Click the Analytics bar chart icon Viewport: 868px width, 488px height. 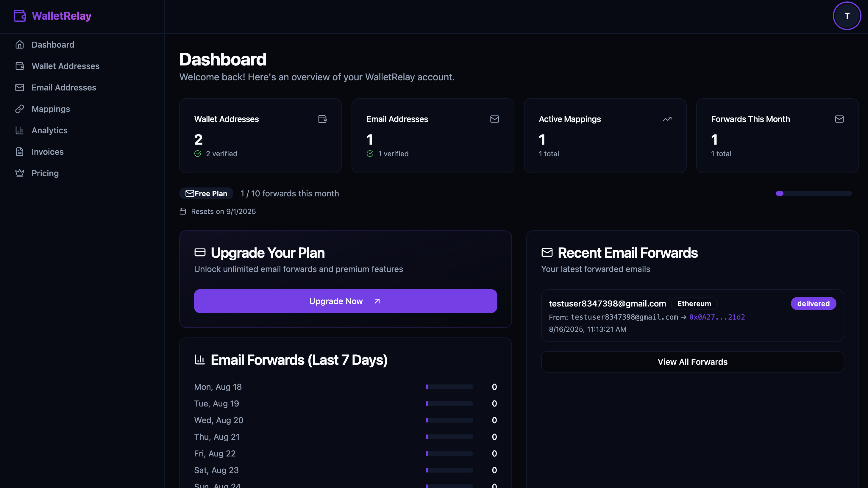click(20, 130)
